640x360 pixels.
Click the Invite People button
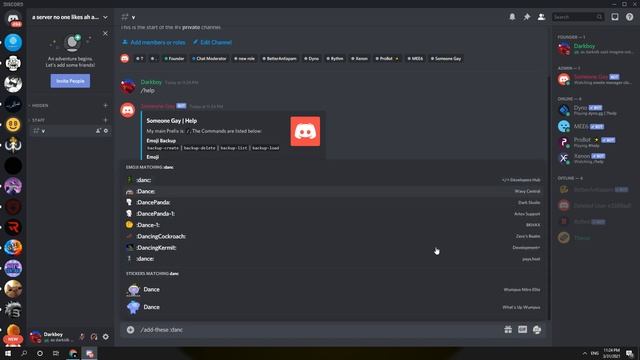(x=70, y=81)
